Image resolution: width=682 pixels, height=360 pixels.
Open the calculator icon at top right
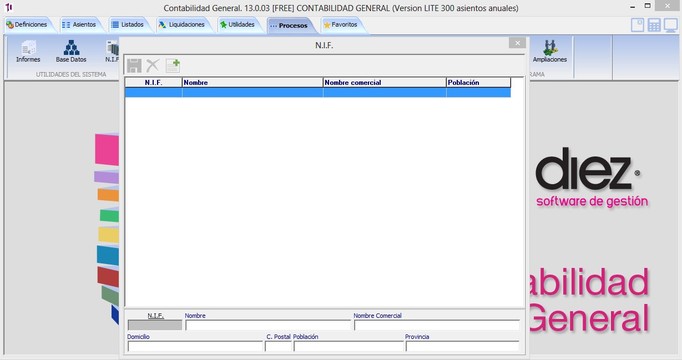654,25
